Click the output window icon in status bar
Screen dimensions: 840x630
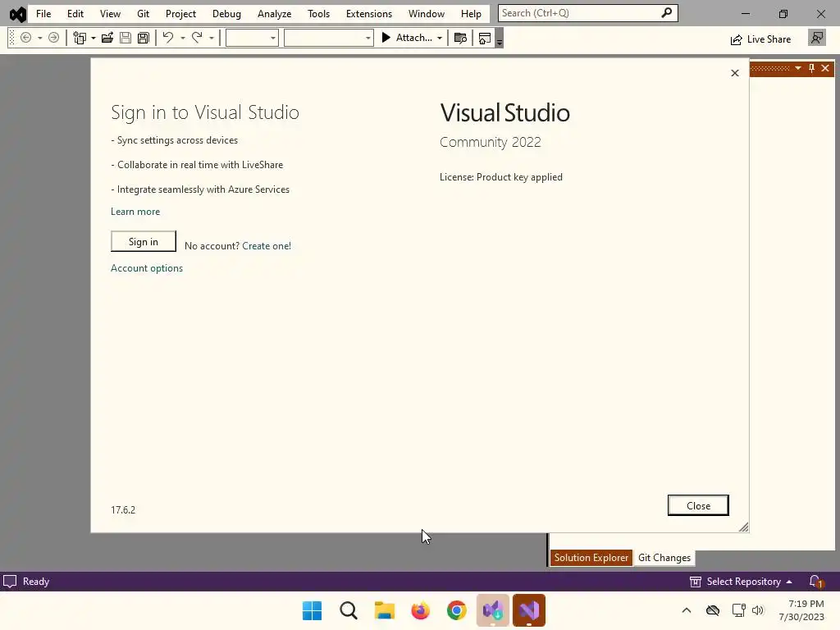click(10, 582)
